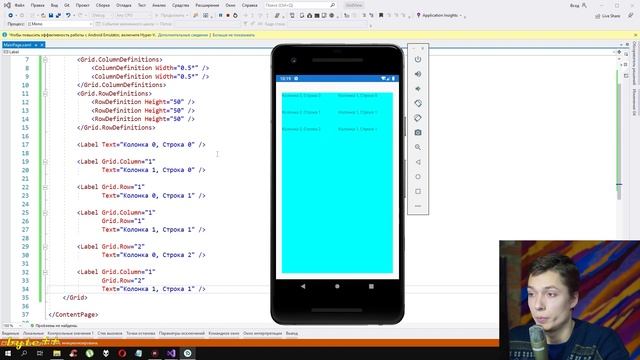Screen dimensions: 640x360
Task: Collapse the Label block on line 19
Action: coord(45,162)
